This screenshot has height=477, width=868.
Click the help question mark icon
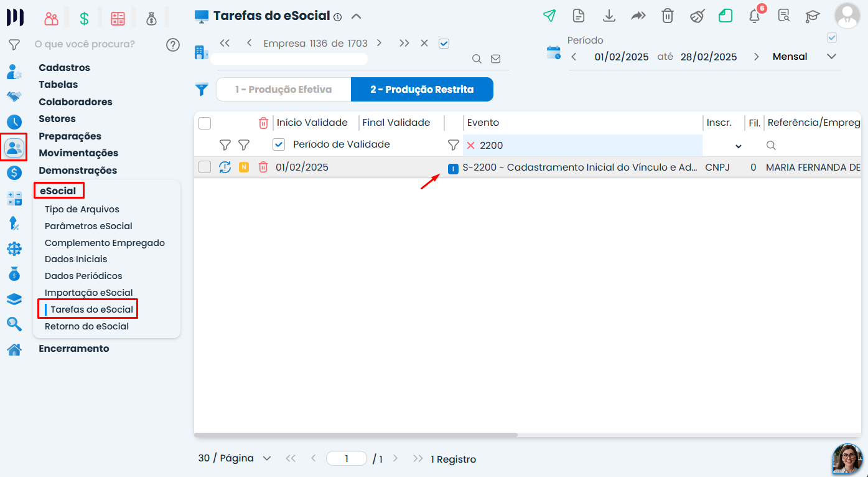[173, 45]
